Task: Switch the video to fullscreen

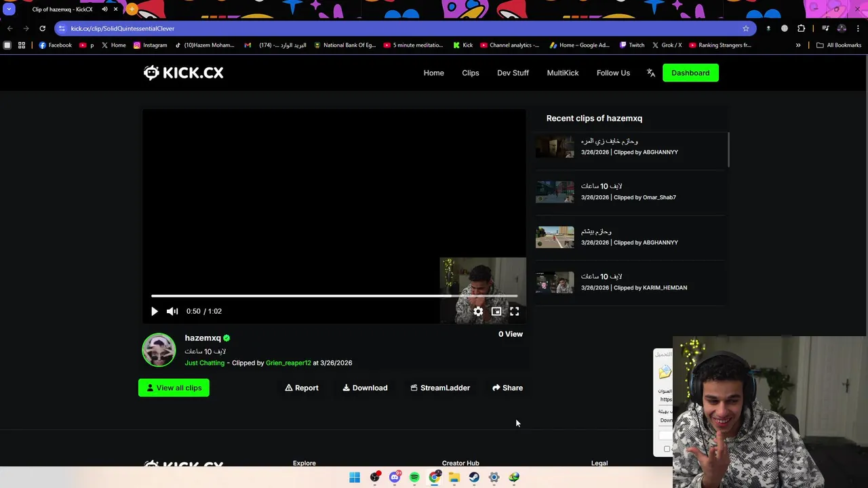Action: point(515,311)
